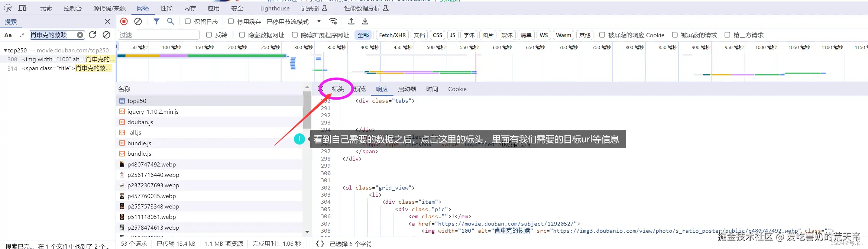Filter requests by WS type
Viewport: 868px width, 249px height.
[x=544, y=35]
